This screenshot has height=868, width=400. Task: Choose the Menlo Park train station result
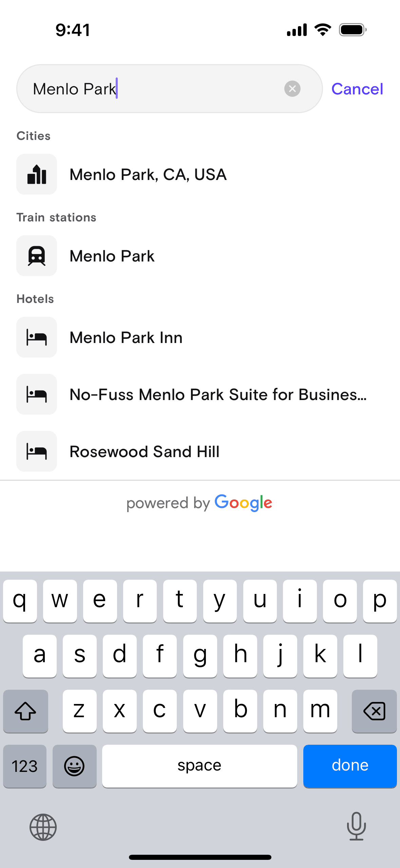[x=112, y=256]
